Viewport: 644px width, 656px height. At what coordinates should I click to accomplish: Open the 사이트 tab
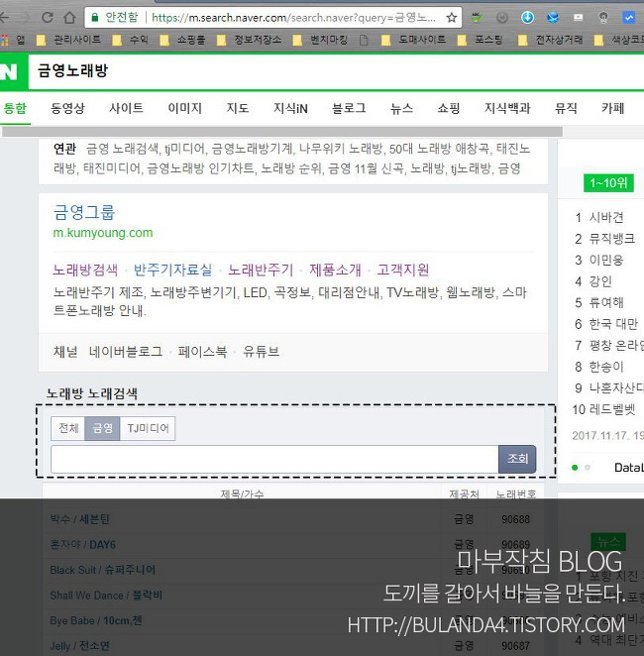(x=126, y=108)
